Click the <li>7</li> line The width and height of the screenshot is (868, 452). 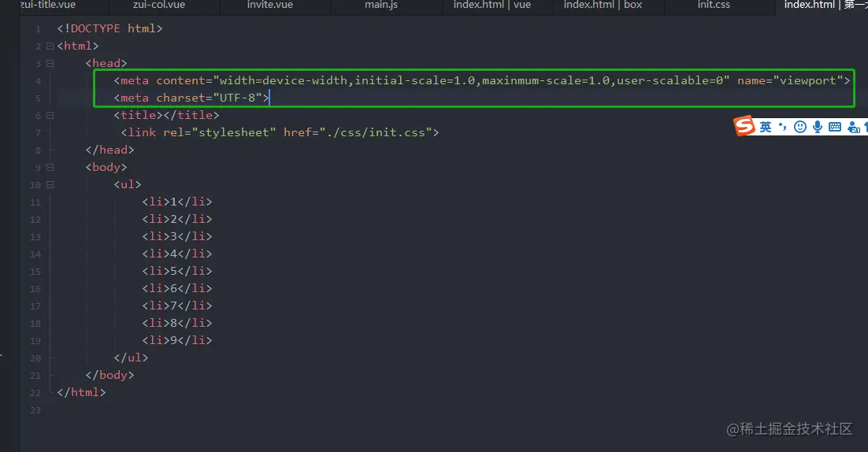pyautogui.click(x=177, y=306)
